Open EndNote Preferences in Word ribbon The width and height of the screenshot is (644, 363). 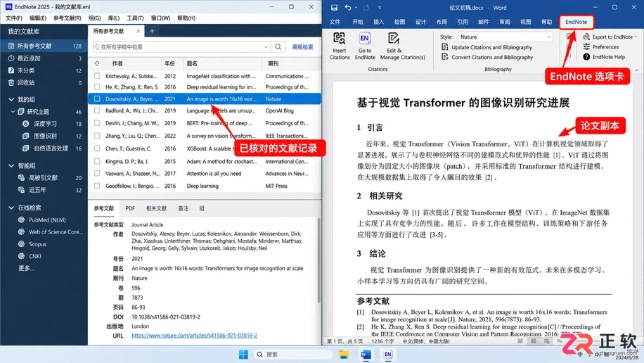point(601,47)
